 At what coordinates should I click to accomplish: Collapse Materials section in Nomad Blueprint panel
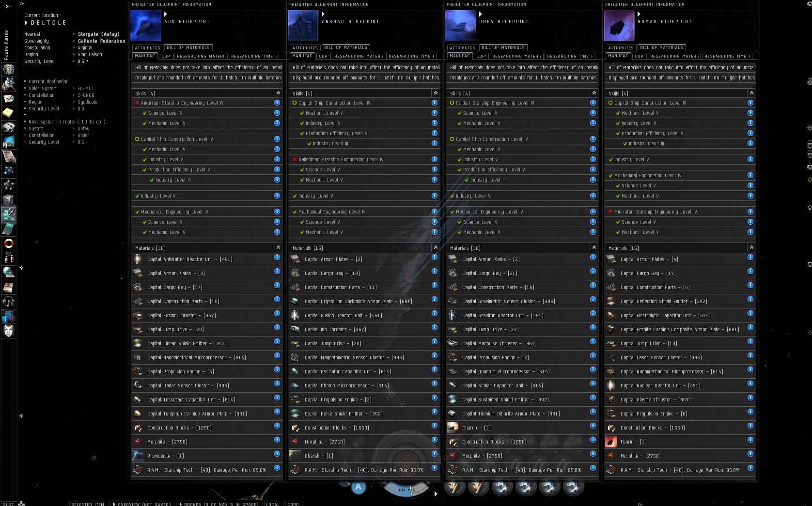[x=751, y=247]
